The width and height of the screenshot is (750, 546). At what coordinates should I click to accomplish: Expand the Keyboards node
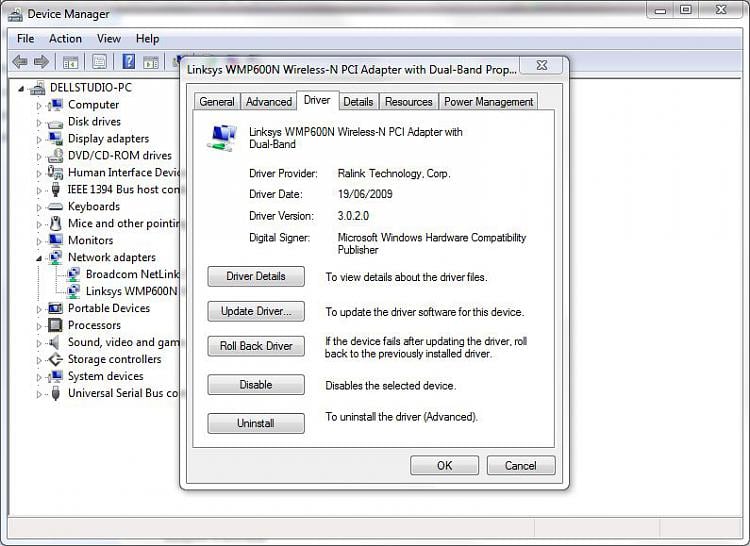tap(39, 207)
